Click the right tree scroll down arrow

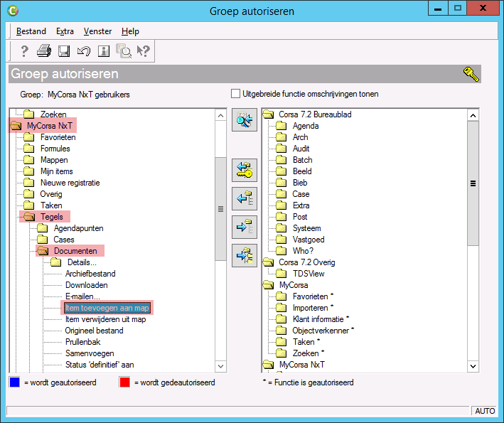(x=473, y=366)
